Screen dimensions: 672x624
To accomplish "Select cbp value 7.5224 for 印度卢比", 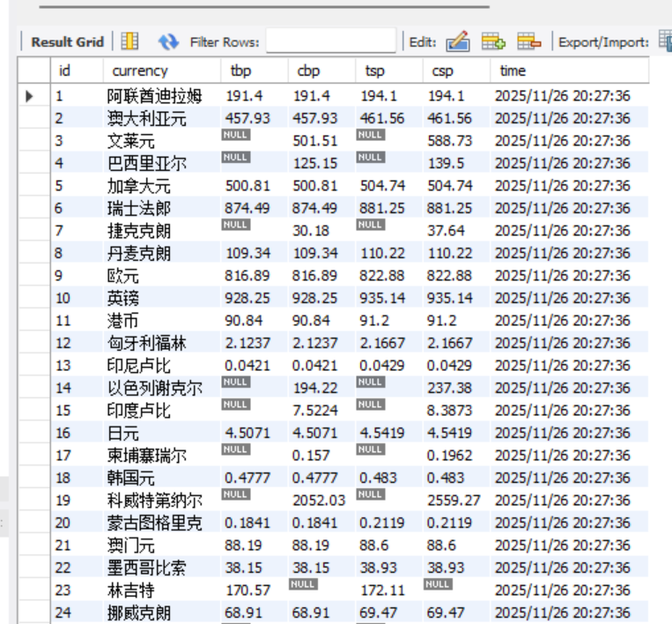I will tap(321, 411).
